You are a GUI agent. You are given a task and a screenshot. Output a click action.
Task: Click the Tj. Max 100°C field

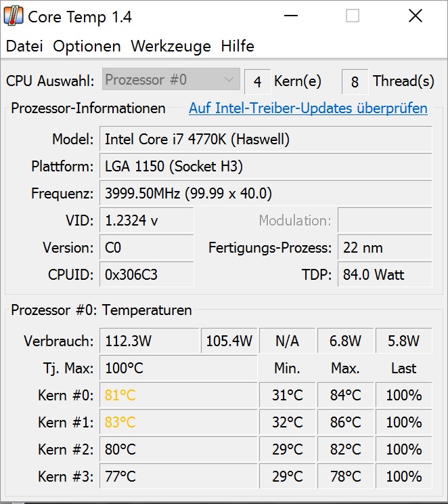point(178,369)
